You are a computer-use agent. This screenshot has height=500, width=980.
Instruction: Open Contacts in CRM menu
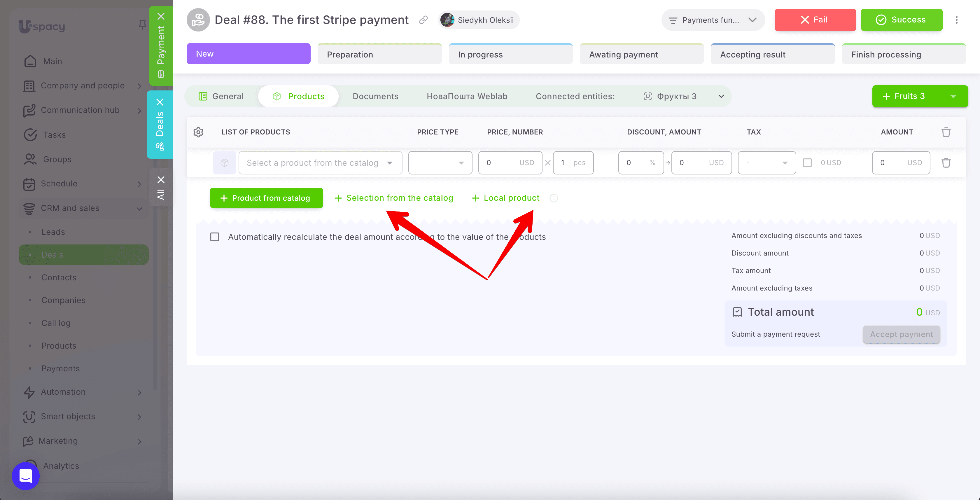[59, 277]
